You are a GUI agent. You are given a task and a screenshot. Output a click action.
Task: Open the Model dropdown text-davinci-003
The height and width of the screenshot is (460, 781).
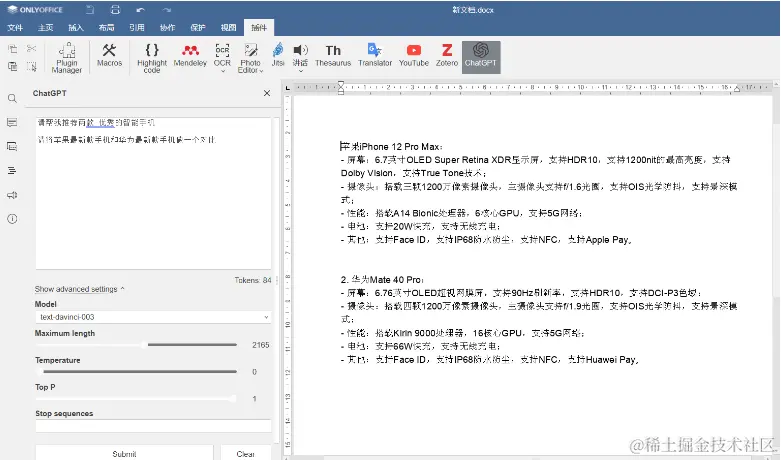[x=153, y=317]
